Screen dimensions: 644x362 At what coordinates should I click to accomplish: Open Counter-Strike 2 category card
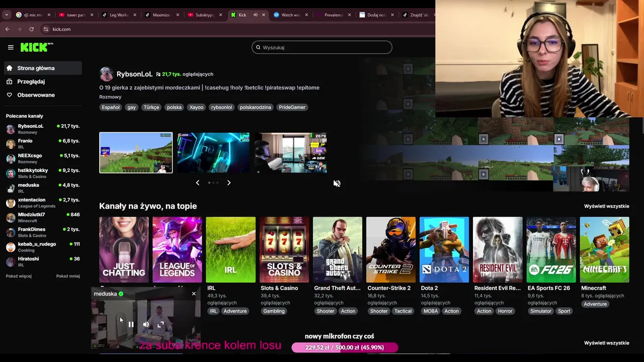coord(391,250)
